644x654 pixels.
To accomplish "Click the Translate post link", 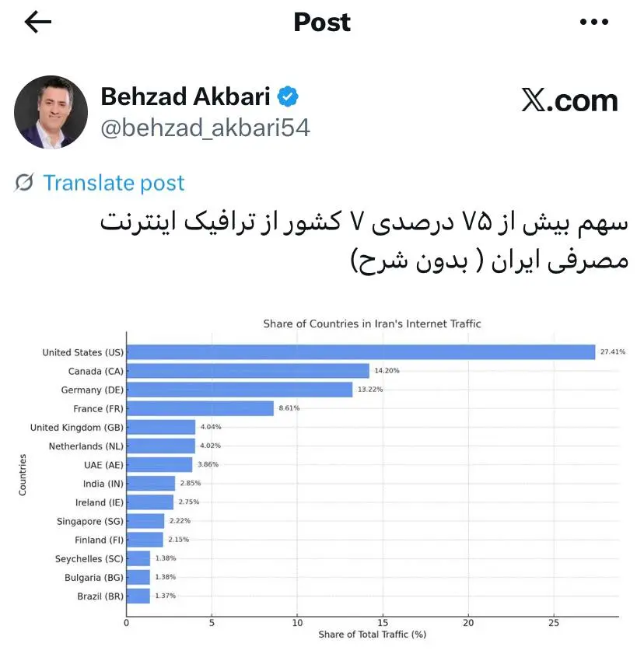I will point(114,183).
